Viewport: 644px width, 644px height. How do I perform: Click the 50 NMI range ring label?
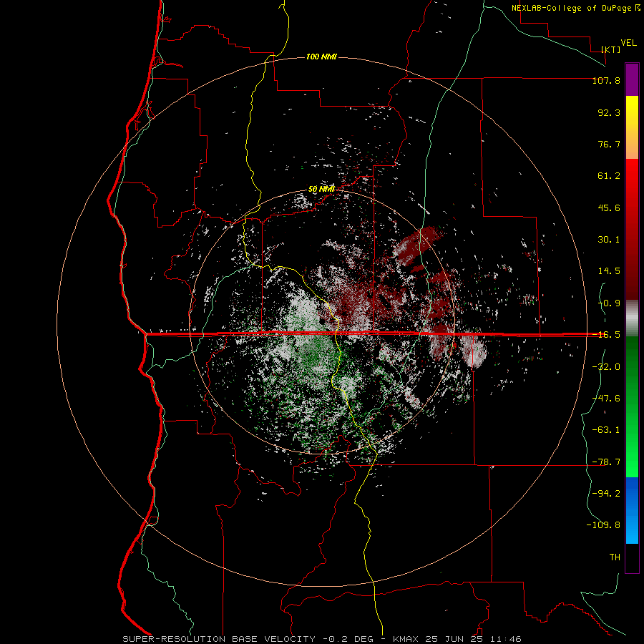pos(321,190)
